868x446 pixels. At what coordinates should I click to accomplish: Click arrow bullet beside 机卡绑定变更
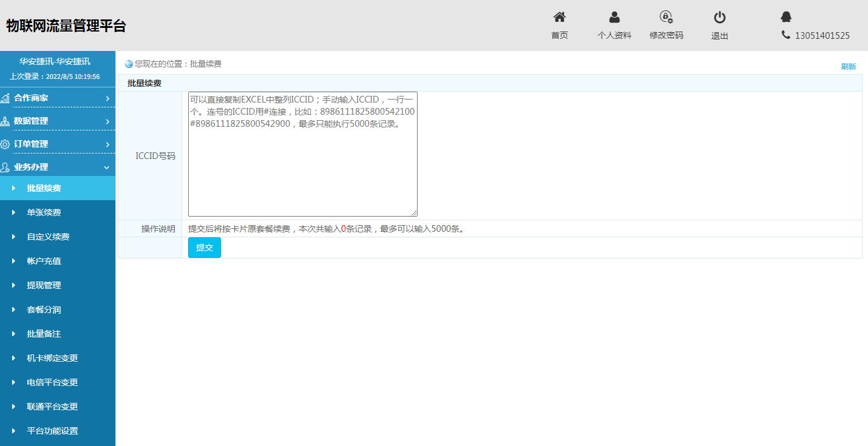pos(13,358)
